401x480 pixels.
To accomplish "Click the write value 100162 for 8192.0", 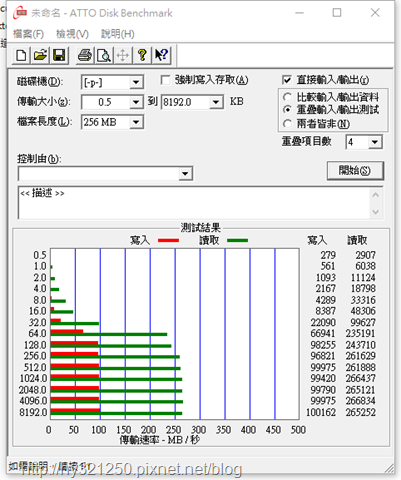I will click(x=321, y=412).
